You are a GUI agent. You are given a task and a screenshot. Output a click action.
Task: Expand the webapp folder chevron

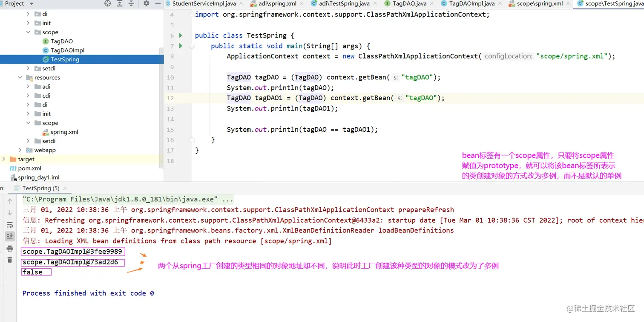[20, 150]
